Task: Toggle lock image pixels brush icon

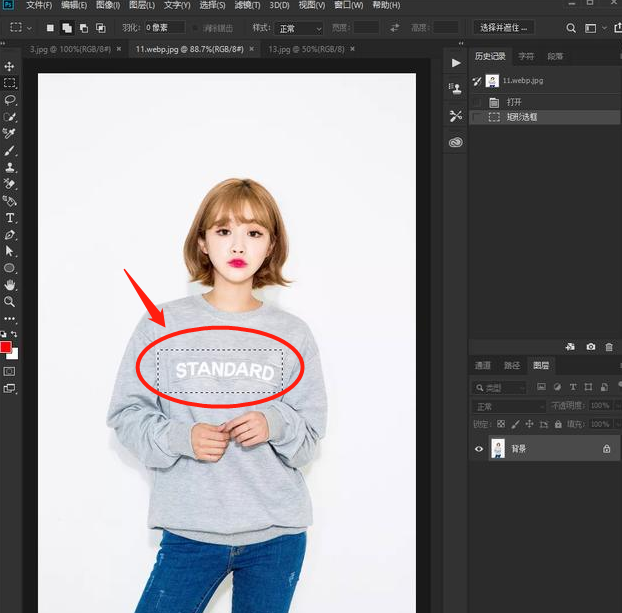Action: [515, 424]
